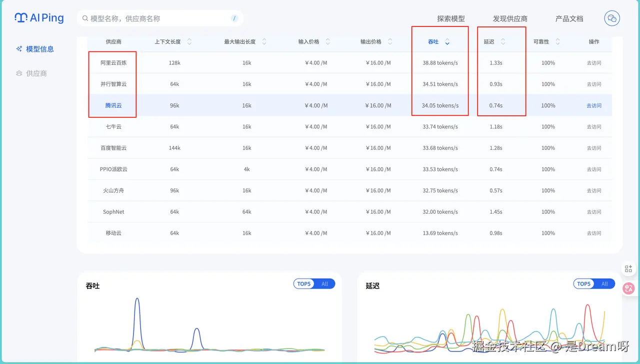Click 去访问 for 七牛云
This screenshot has height=364, width=640.
594,127
